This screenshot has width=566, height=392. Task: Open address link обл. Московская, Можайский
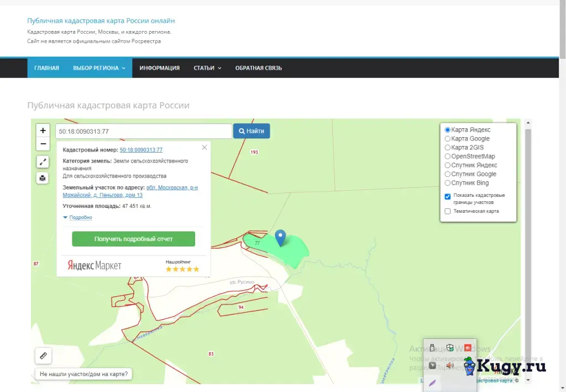(x=130, y=191)
